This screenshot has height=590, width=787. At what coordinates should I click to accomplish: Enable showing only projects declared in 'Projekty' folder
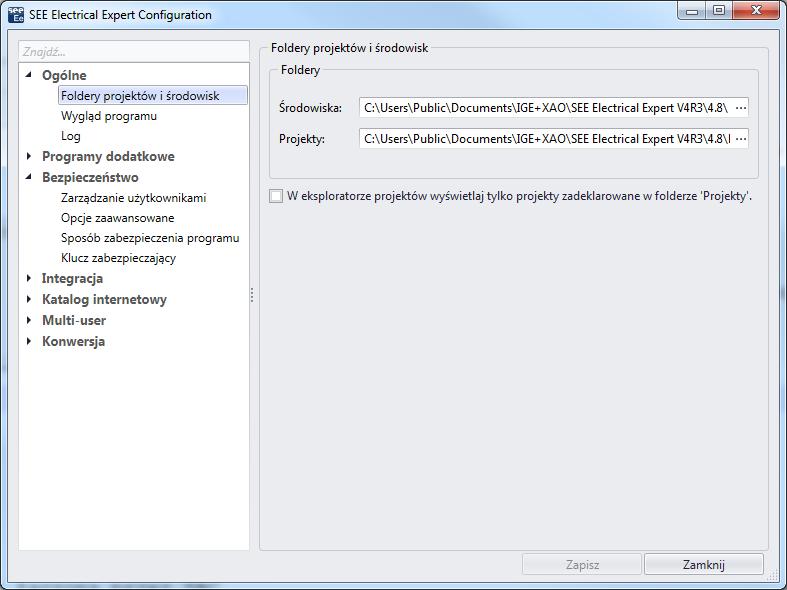pos(276,196)
